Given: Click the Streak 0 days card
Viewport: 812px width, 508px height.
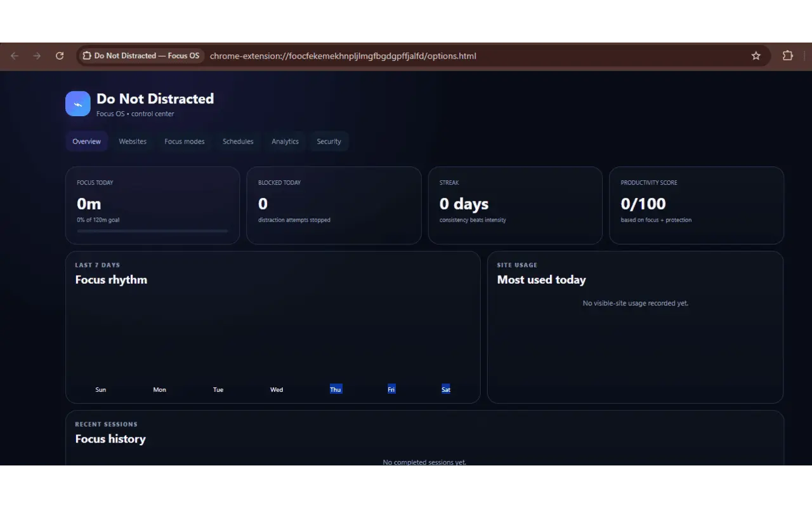Looking at the screenshot, I should (515, 205).
